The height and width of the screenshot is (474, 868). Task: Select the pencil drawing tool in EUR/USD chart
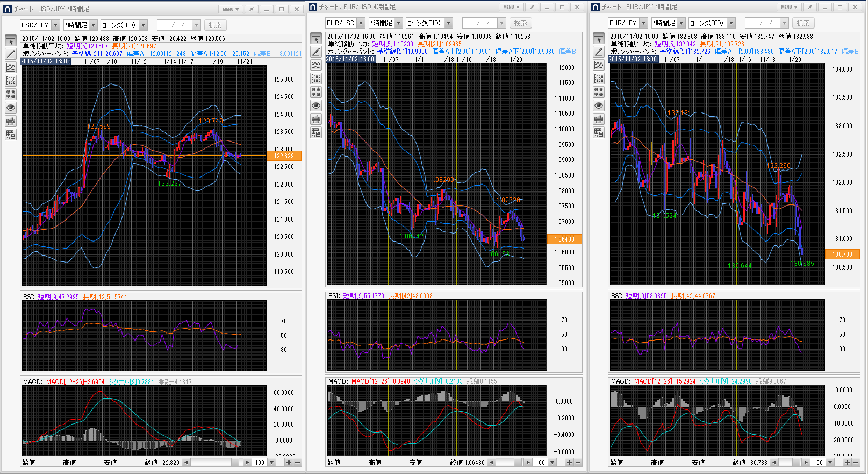pyautogui.click(x=316, y=52)
